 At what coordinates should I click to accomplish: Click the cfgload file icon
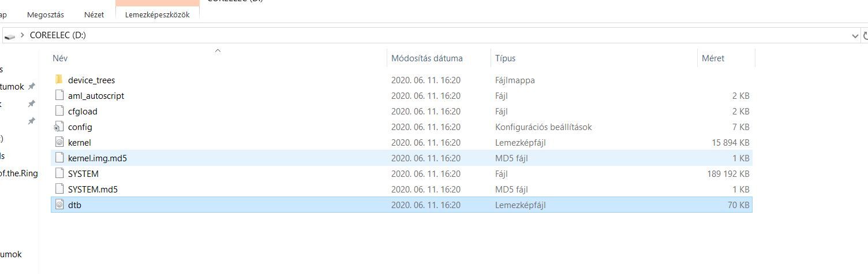click(59, 111)
